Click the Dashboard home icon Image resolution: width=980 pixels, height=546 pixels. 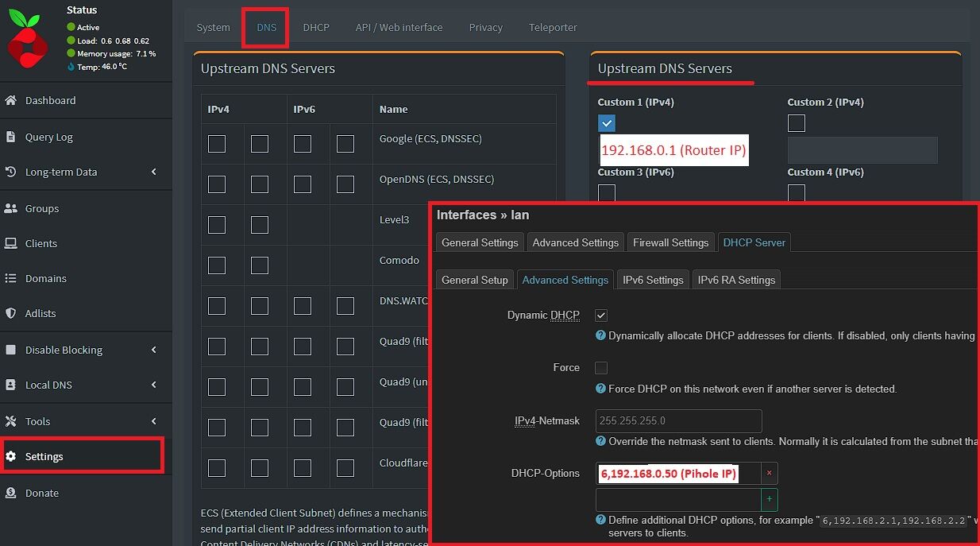pos(11,100)
